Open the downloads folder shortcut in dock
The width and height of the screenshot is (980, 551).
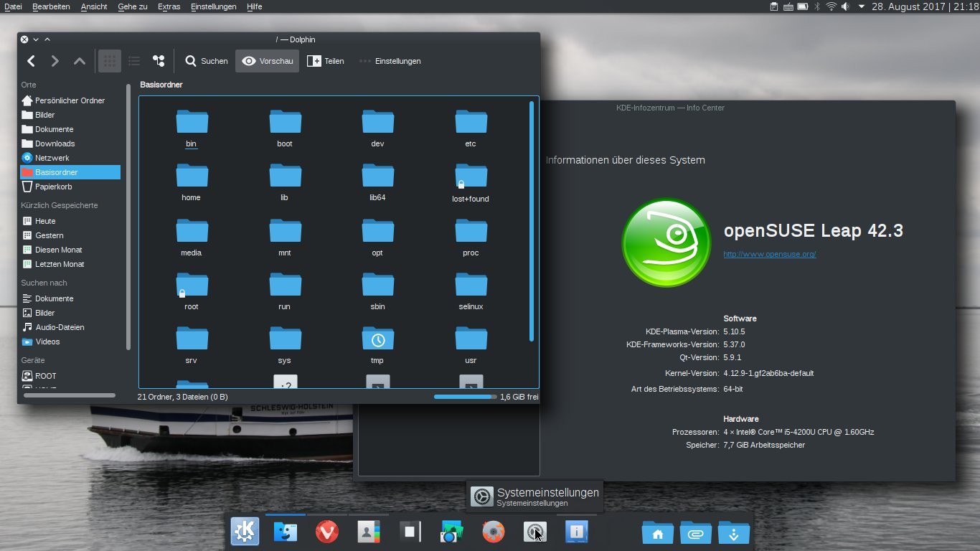pyautogui.click(x=733, y=532)
